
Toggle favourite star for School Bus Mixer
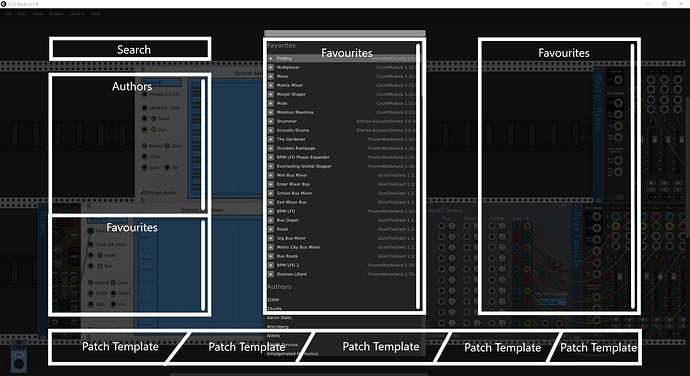tap(271, 193)
